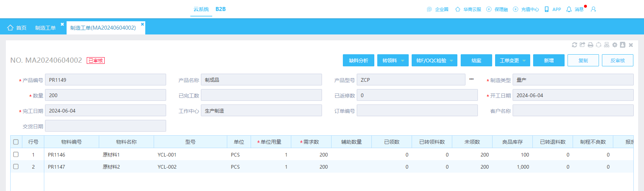Image resolution: width=644 pixels, height=191 pixels.
Task: Click the 产品型号 field ZCP
Action: click(411, 80)
